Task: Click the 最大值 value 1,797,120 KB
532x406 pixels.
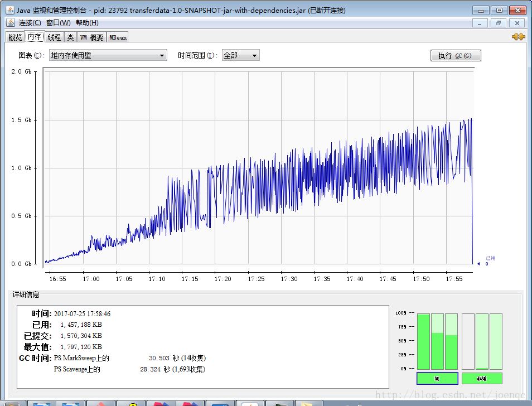Action: tap(81, 347)
